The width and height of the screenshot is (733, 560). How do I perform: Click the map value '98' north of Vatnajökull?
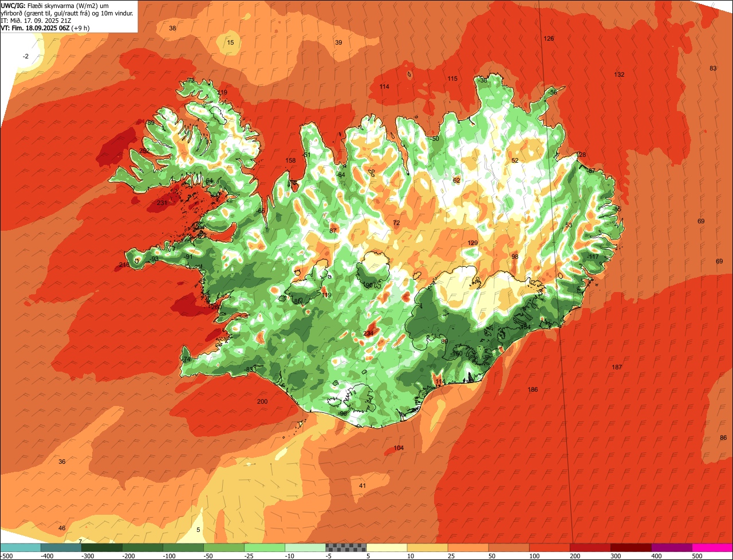(x=515, y=257)
